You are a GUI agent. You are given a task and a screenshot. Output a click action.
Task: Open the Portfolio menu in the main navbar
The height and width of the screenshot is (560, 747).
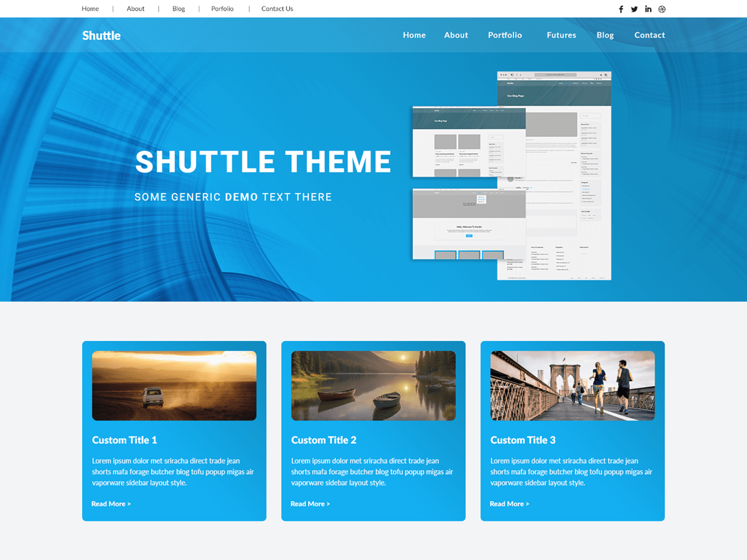tap(505, 35)
